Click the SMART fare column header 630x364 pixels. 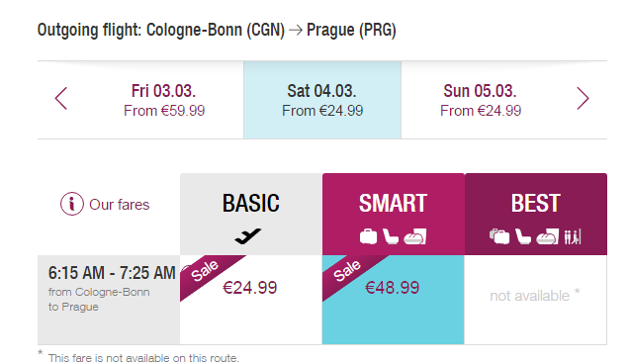coord(393,214)
